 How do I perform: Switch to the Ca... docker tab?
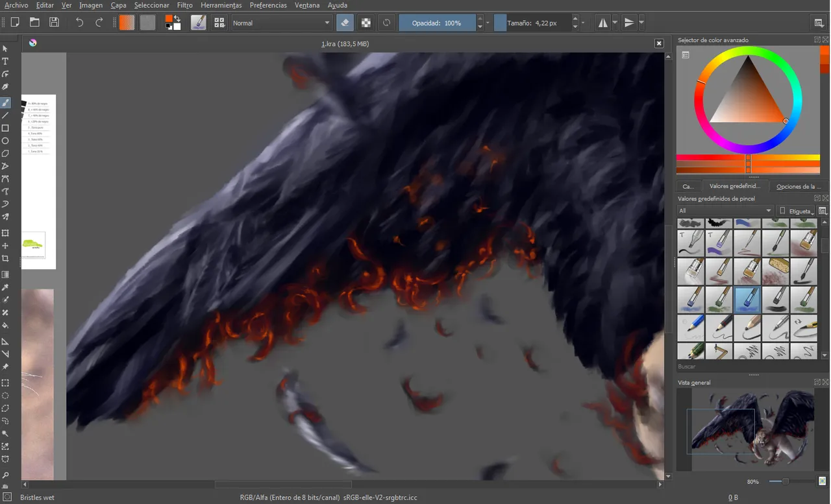pos(688,186)
